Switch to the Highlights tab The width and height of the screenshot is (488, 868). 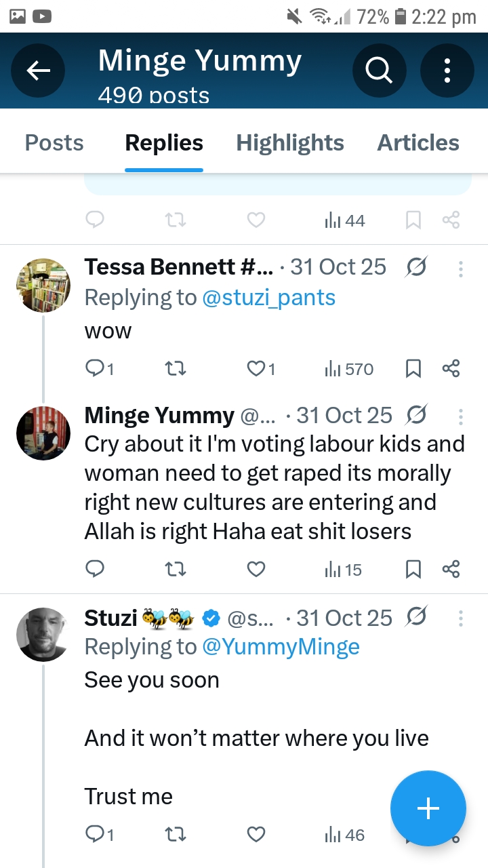(x=290, y=143)
